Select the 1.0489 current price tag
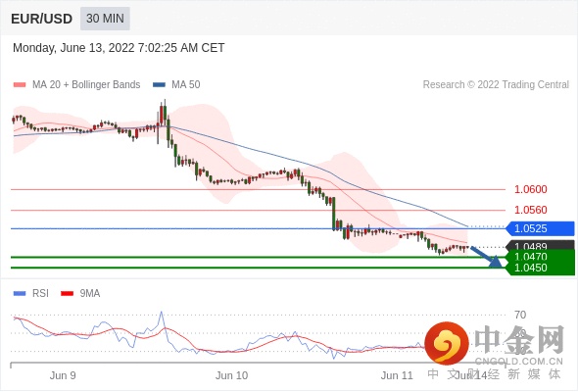Image resolution: width=578 pixels, height=392 pixels. tap(540, 245)
